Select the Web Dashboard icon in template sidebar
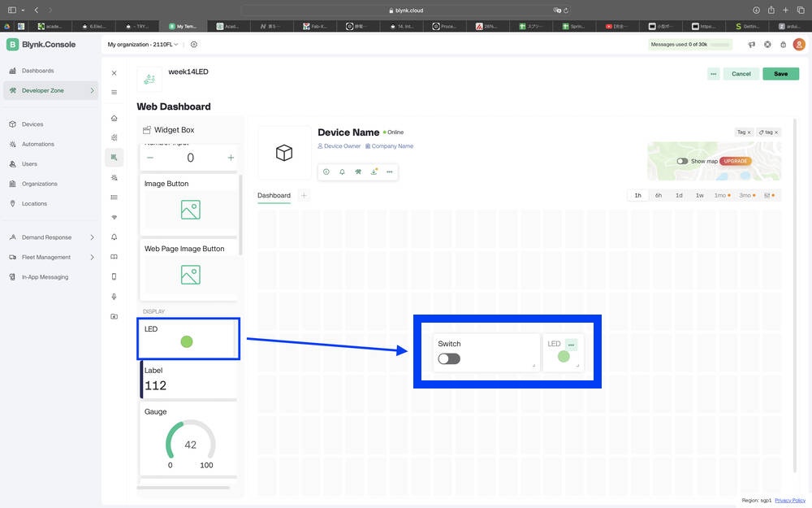Image resolution: width=812 pixels, height=508 pixels. (x=114, y=157)
